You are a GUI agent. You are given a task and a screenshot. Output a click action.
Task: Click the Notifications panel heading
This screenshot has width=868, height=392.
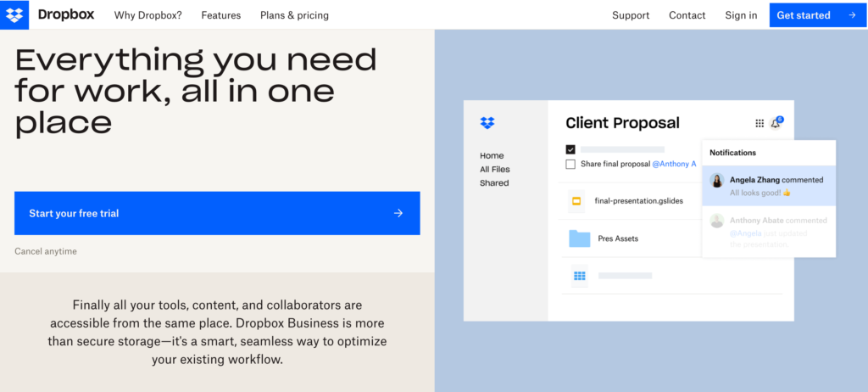[x=732, y=153]
